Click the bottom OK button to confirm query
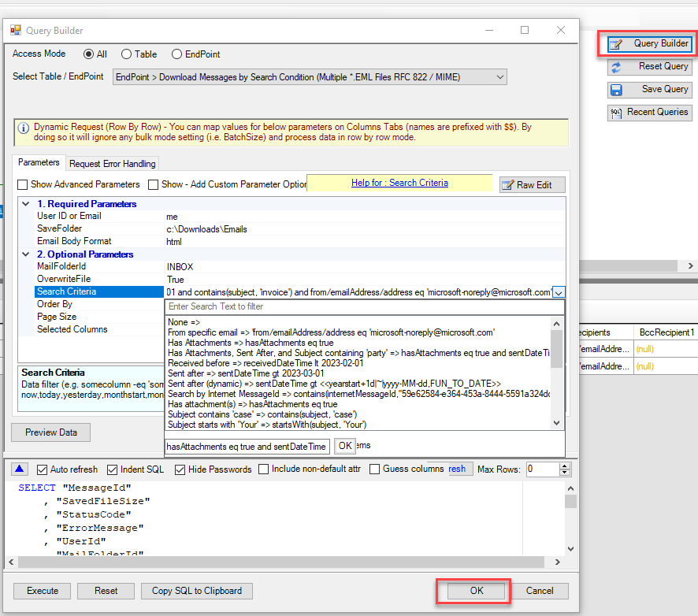 (x=477, y=591)
